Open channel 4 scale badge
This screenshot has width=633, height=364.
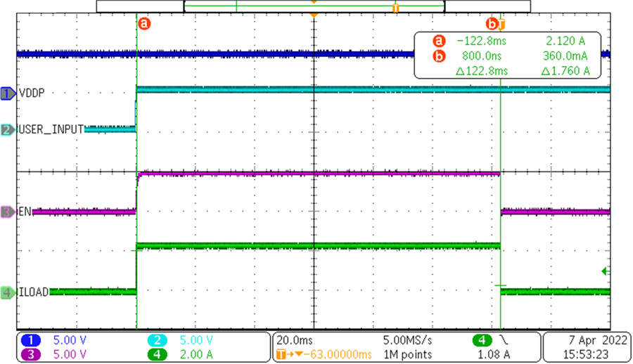[157, 354]
